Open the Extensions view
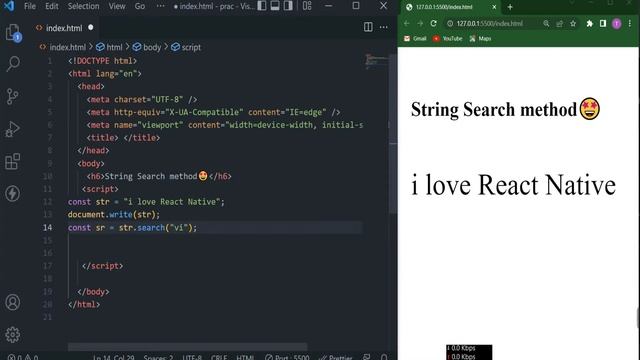Viewport: 640px width, 360px height. click(x=13, y=162)
